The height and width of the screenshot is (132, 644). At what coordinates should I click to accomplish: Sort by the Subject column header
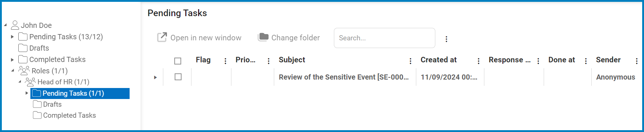[x=292, y=60]
